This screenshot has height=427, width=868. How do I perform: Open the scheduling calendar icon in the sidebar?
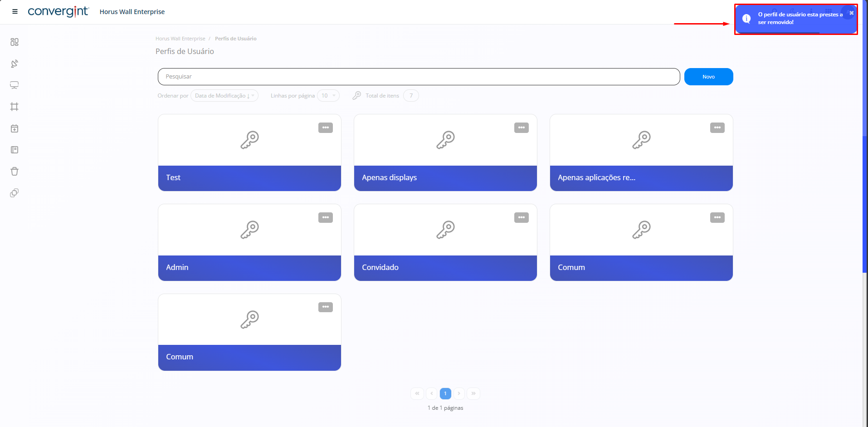(x=15, y=128)
